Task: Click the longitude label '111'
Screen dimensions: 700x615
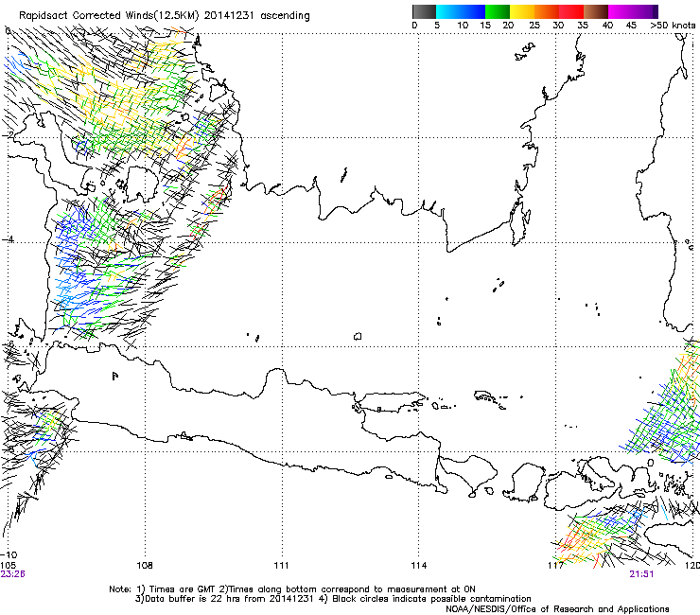Action: click(282, 566)
